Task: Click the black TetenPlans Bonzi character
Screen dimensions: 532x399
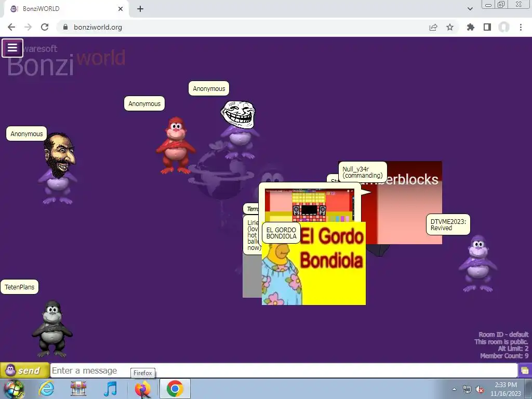Action: (52, 328)
